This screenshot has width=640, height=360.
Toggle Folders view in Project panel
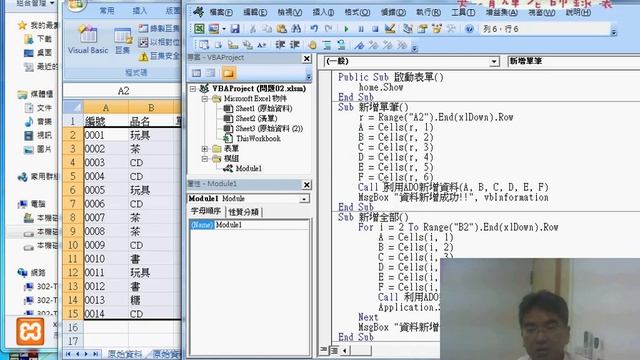228,73
